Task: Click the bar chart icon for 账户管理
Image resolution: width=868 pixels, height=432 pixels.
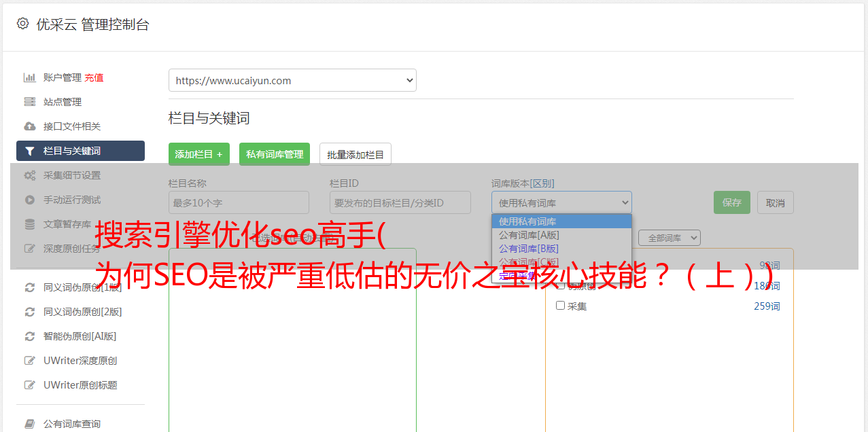Action: [x=30, y=77]
